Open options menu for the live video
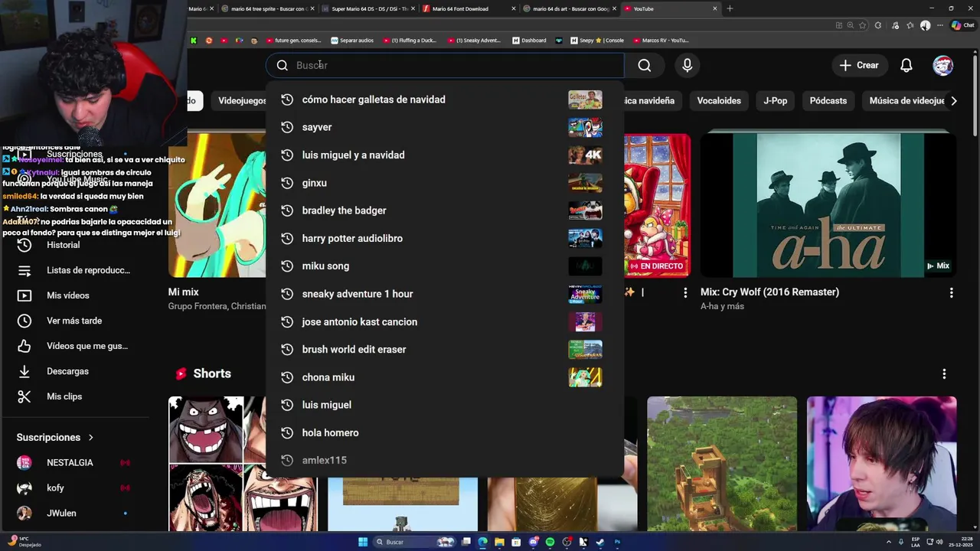The width and height of the screenshot is (980, 551). click(x=685, y=292)
